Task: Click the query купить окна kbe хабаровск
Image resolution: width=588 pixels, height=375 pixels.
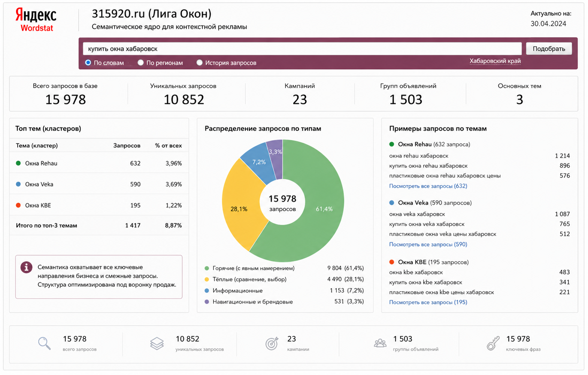Action: pos(426,282)
